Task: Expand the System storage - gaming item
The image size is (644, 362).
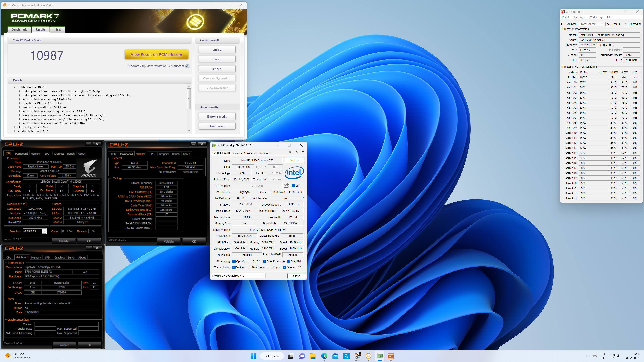Action: click(x=20, y=99)
